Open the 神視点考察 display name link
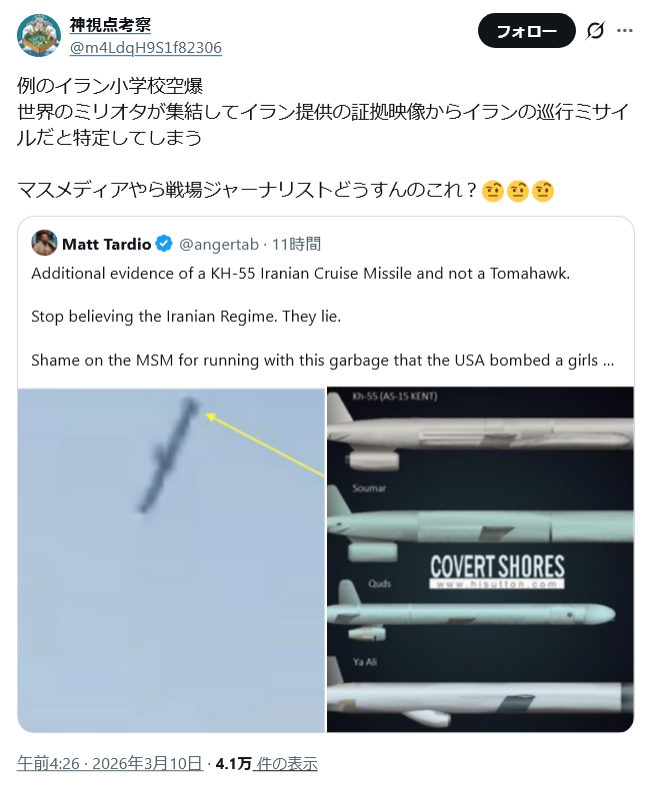 [x=110, y=25]
